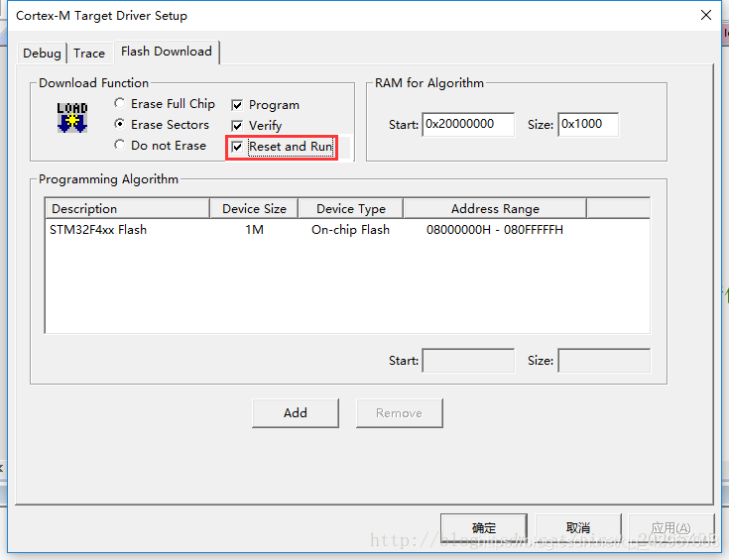Edit the RAM Size field 0x1000

click(x=588, y=124)
